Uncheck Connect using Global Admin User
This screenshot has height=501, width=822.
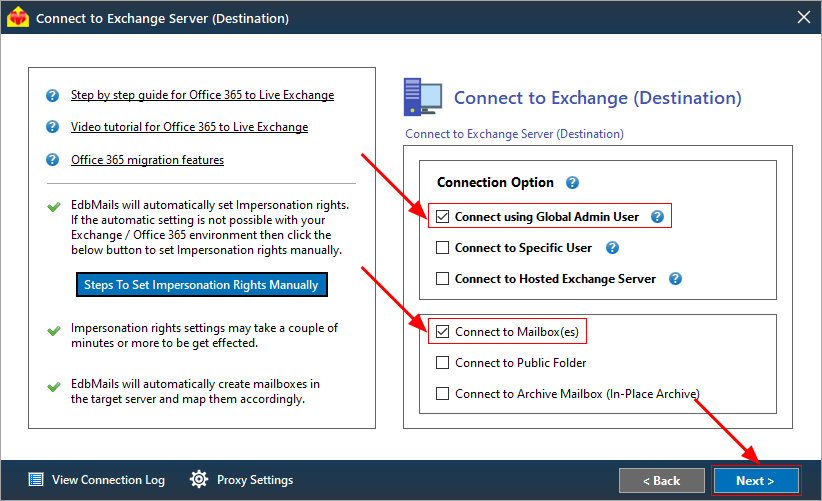(443, 216)
